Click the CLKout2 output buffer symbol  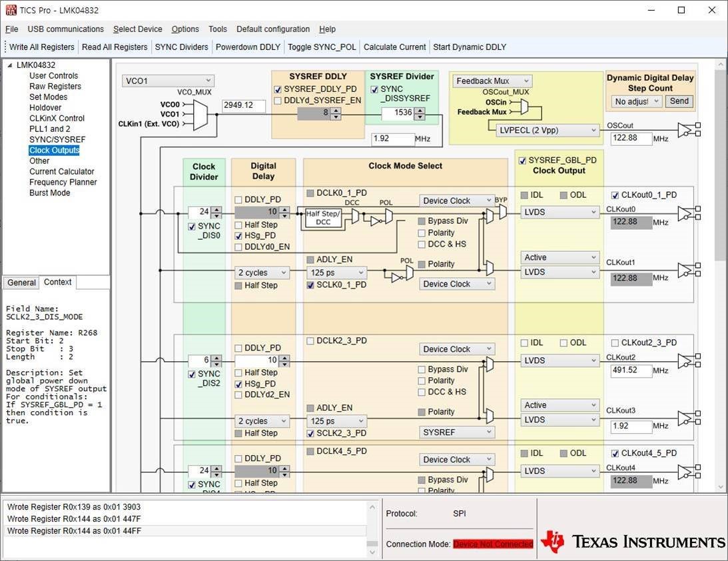(x=689, y=361)
